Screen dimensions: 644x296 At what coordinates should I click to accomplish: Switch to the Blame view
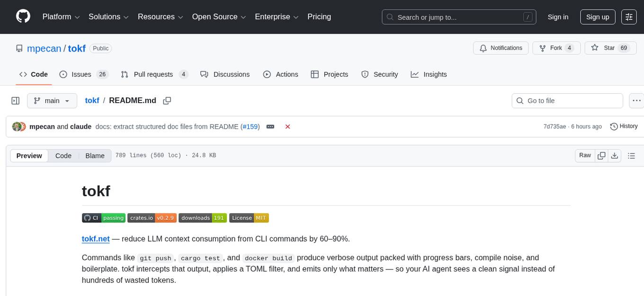tap(95, 156)
